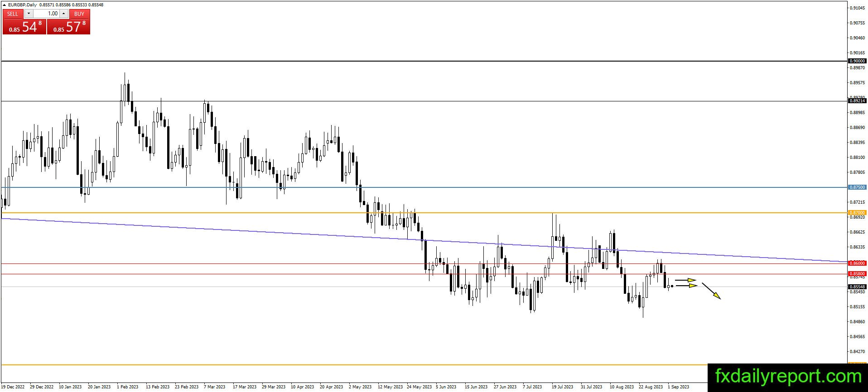Select the upper horizontal yellow arrow

(x=686, y=280)
